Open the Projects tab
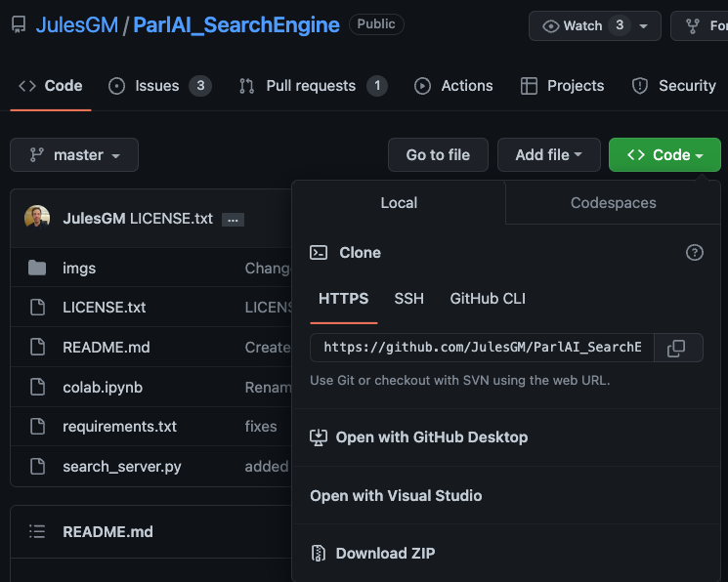The height and width of the screenshot is (582, 728). [x=562, y=85]
